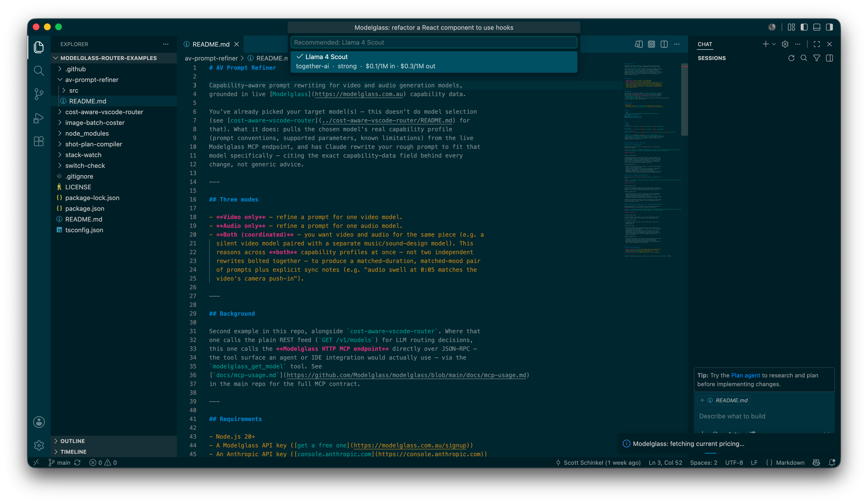Open the Explorer ellipsis actions menu
Viewport: 868px width, 504px height.
166,44
